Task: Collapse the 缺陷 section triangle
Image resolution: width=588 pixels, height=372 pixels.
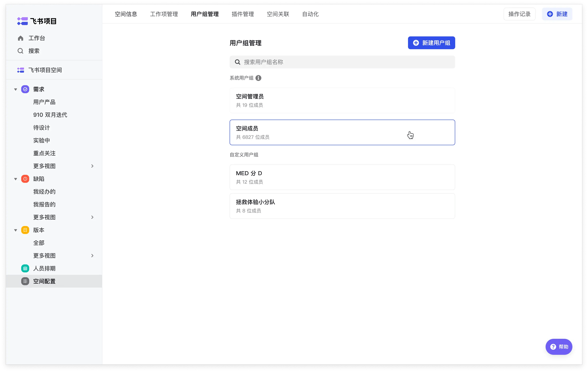Action: click(16, 179)
